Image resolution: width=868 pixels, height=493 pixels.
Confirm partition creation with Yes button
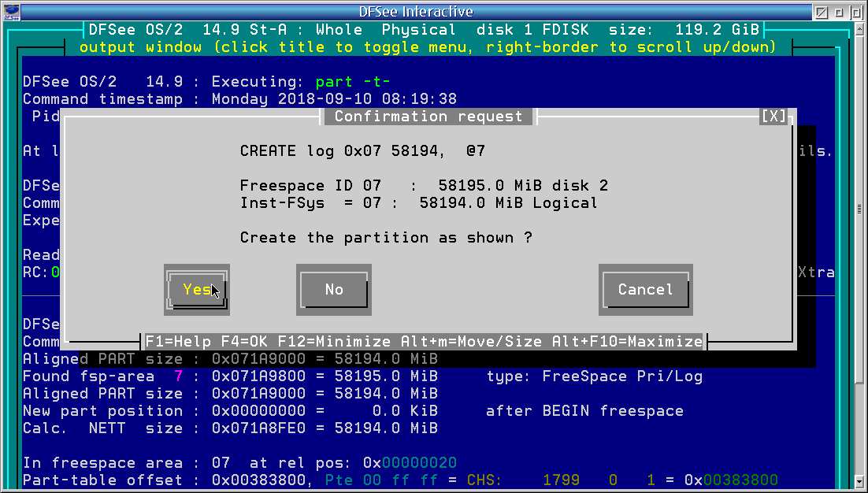point(196,289)
